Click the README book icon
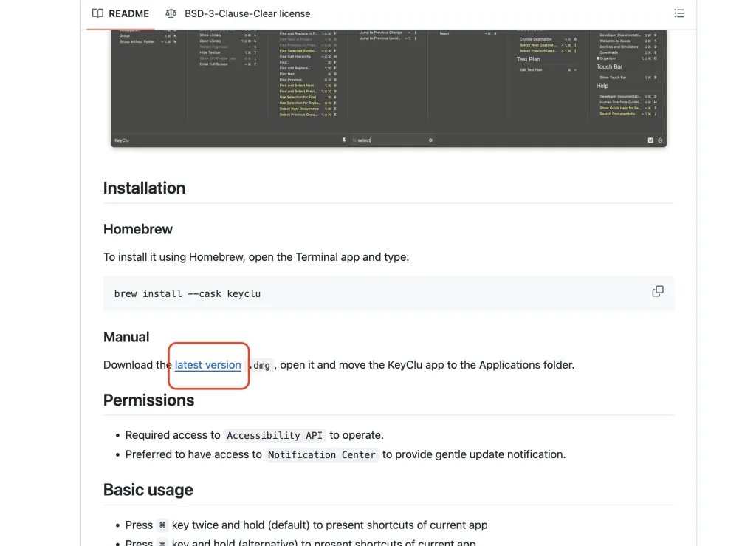The width and height of the screenshot is (756, 546). [x=98, y=13]
